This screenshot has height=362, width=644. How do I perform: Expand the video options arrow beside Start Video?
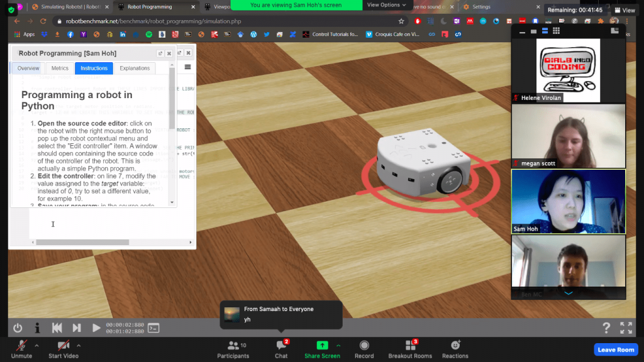point(79,345)
